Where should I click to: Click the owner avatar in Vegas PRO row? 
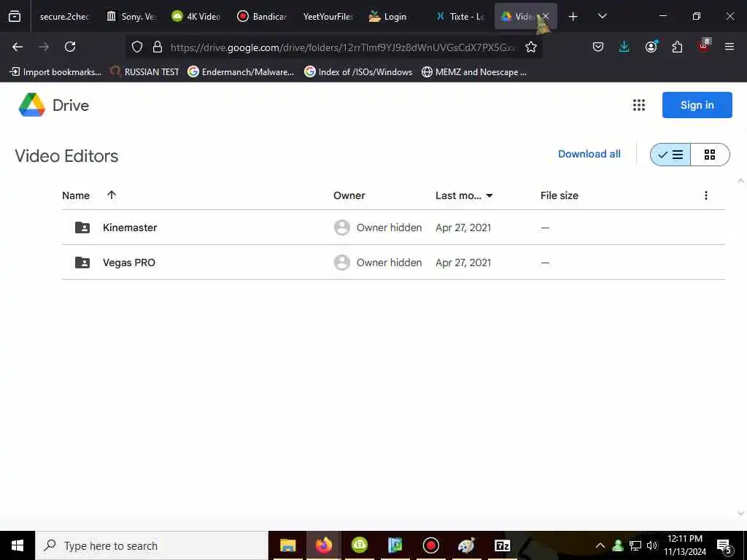341,262
